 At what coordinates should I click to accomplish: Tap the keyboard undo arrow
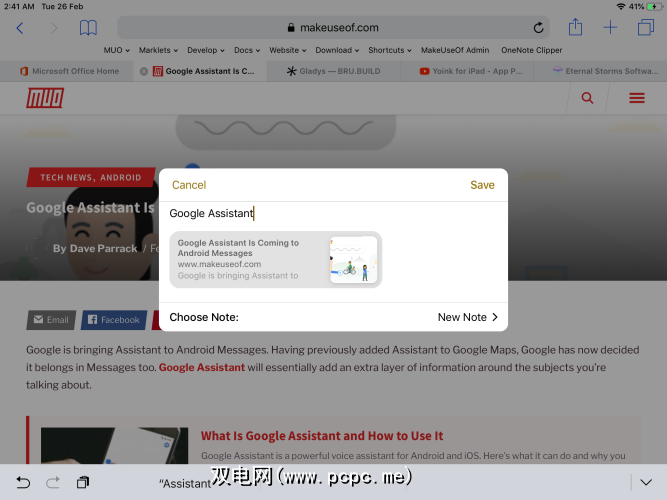(x=23, y=482)
